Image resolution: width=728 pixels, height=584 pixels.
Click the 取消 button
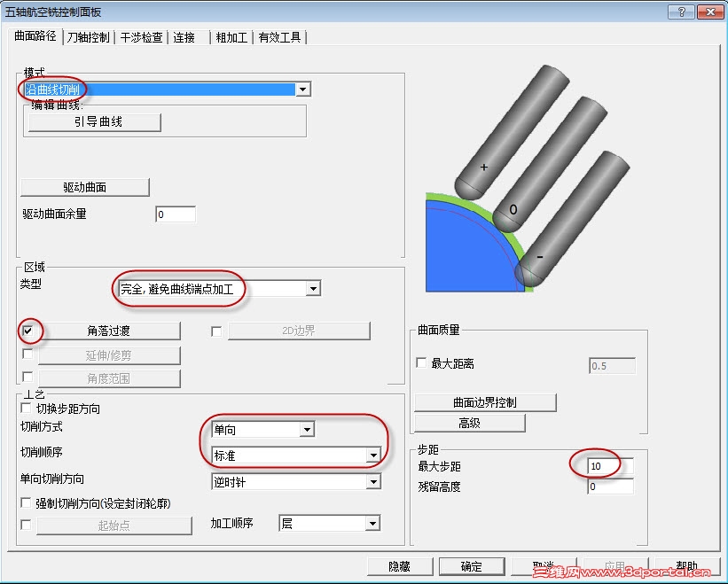[544, 566]
